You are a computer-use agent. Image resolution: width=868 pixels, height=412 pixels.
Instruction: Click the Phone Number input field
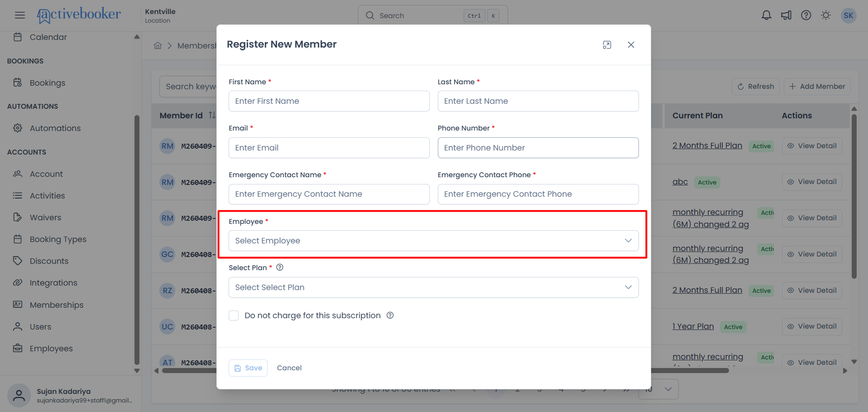click(538, 148)
